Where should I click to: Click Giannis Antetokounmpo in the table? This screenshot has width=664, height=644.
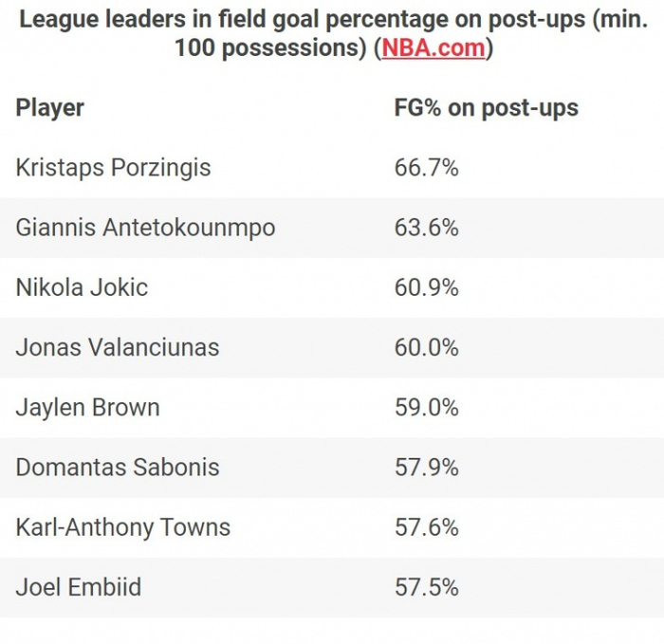(145, 228)
